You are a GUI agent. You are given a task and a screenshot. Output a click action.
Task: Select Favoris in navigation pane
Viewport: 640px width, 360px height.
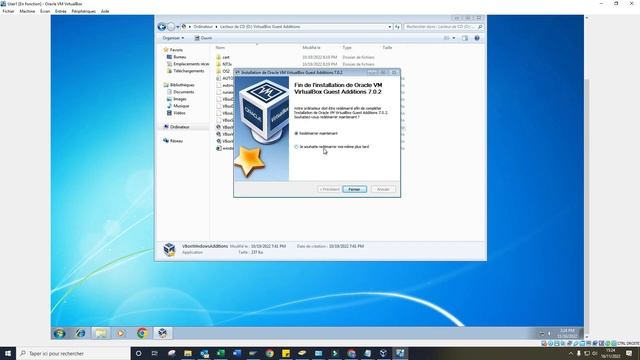point(173,50)
